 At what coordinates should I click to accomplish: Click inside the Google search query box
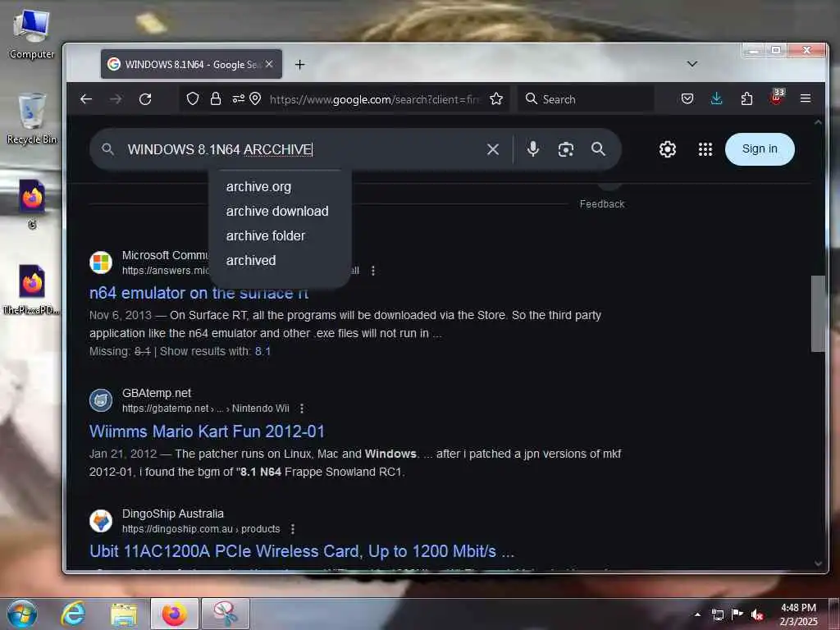(300, 149)
